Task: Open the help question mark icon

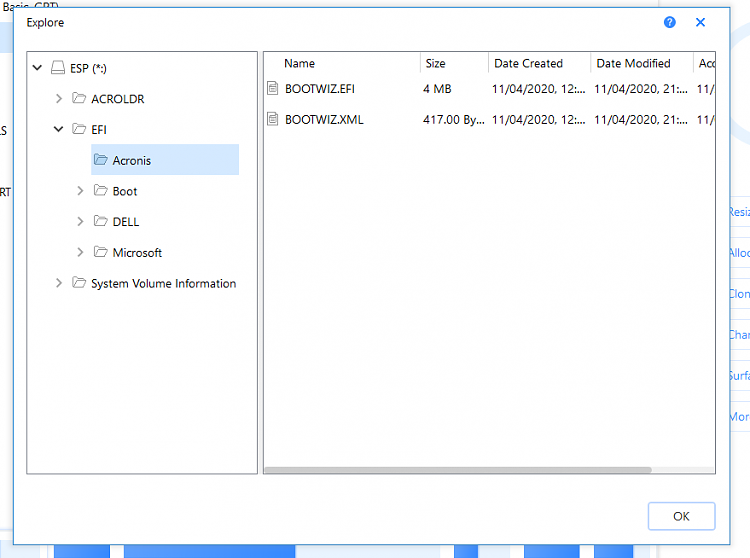Action: tap(670, 22)
